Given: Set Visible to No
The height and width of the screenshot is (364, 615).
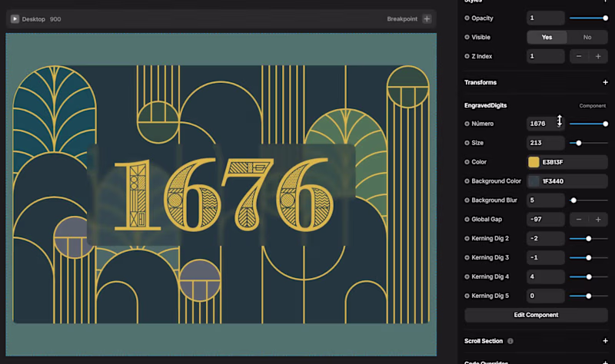Looking at the screenshot, I should pyautogui.click(x=587, y=37).
